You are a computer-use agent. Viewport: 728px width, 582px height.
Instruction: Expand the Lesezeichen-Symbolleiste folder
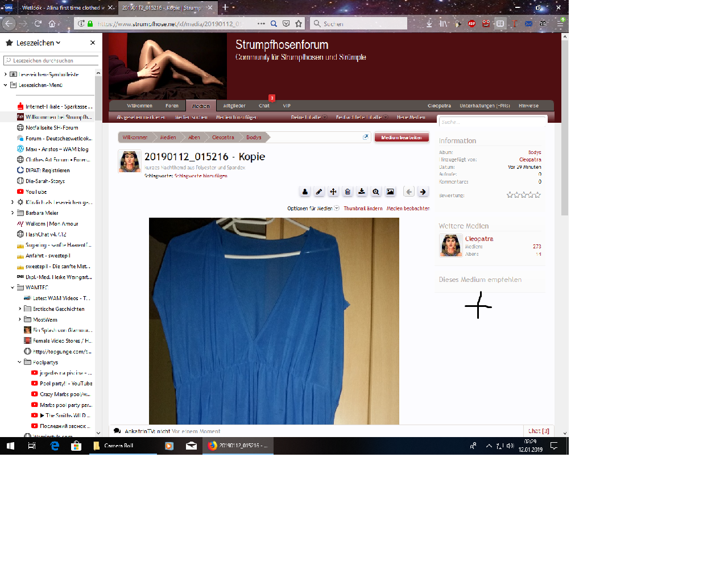6,74
